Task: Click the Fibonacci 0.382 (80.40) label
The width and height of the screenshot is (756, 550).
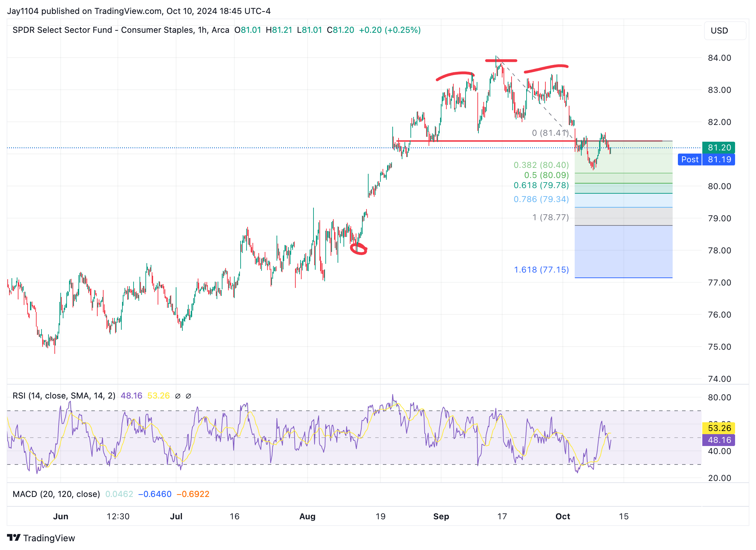Action: coord(541,165)
